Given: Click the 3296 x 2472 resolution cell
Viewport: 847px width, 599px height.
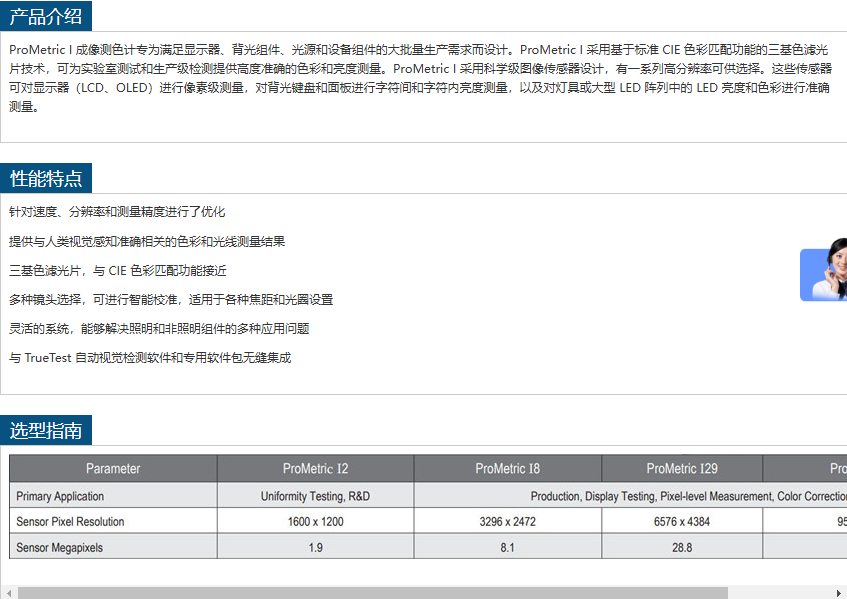Looking at the screenshot, I should (507, 522).
